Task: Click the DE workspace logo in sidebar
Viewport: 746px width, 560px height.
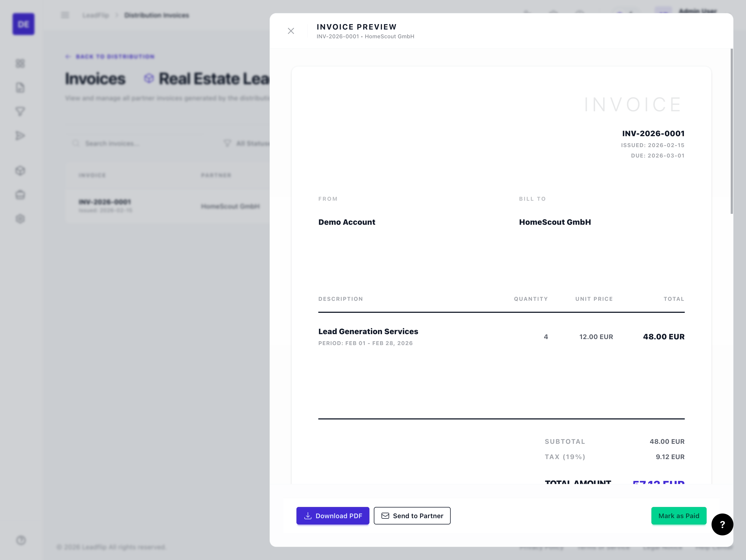Action: [x=23, y=24]
